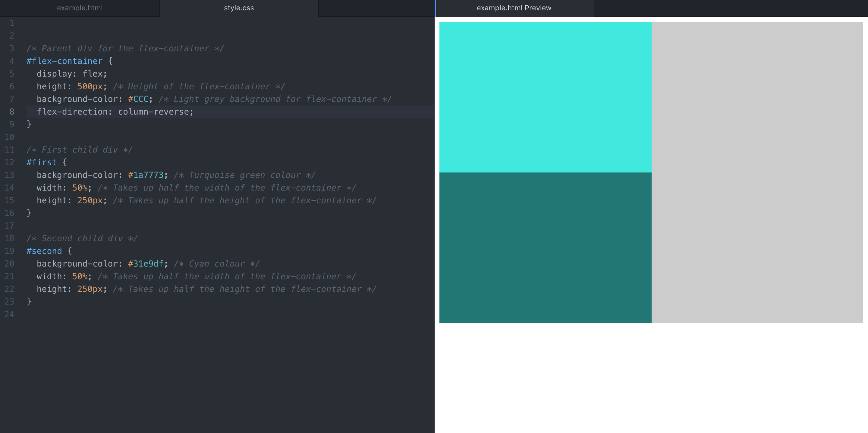Click the dark turquoise box in preview
868x433 pixels.
click(x=545, y=248)
